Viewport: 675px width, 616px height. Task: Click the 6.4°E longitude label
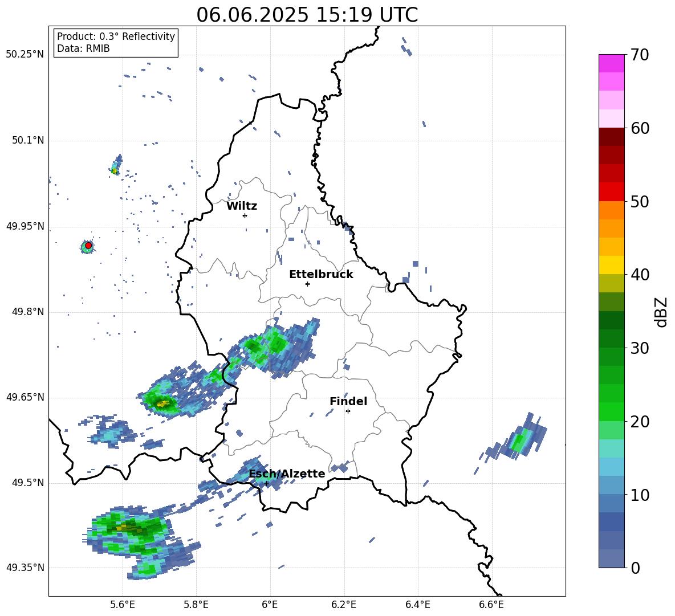pos(418,605)
